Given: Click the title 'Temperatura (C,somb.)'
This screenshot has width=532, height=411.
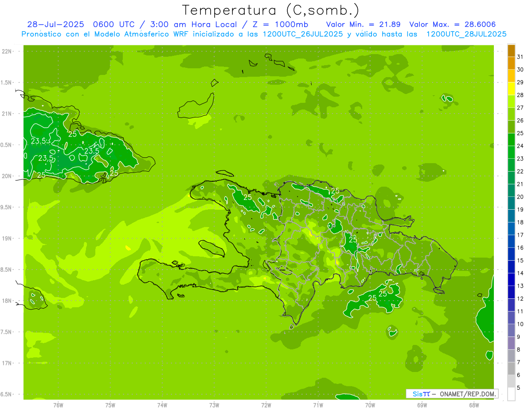Looking at the screenshot, I should click(x=270, y=10).
